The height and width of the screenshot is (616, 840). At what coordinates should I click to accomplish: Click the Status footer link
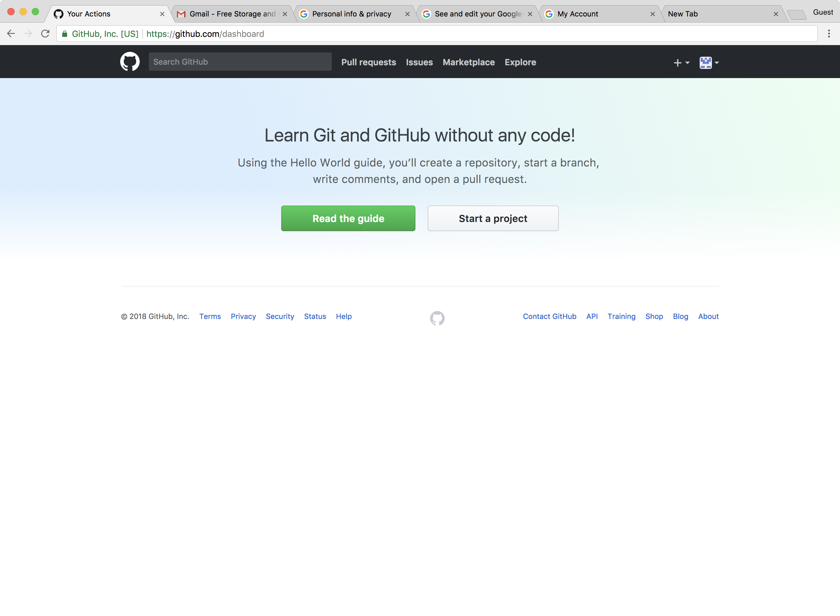[x=315, y=316]
